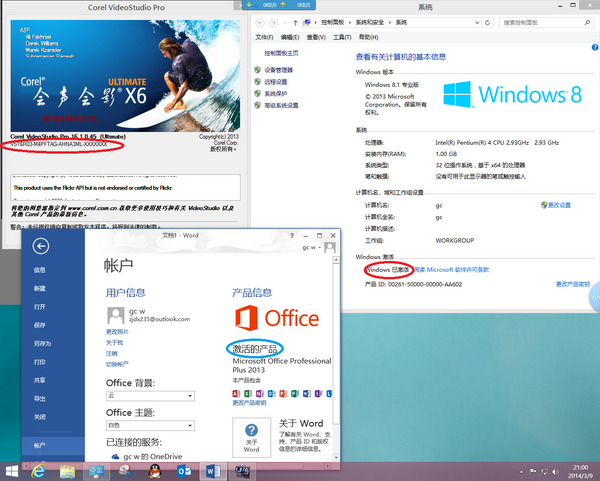Click the volume icon in system tray

556,472
